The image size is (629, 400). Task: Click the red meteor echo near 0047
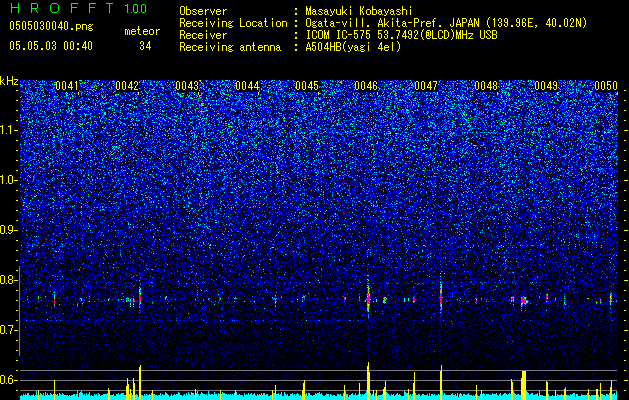point(441,297)
